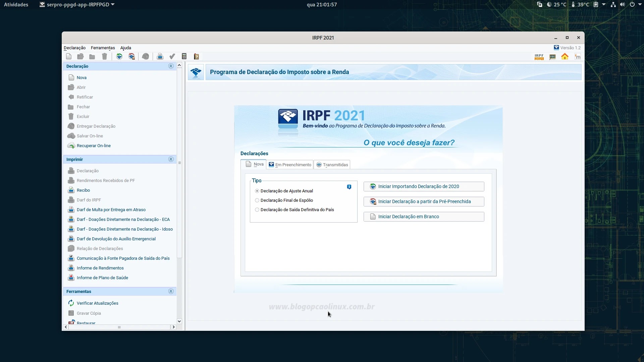644x362 pixels.
Task: Select Declaração de Saída Definitiva do País
Action: (x=257, y=209)
